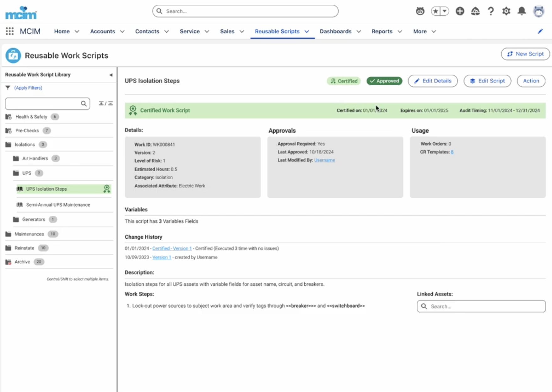Open the app launcher grid icon
Screen dimensions: 552x392
click(10, 31)
